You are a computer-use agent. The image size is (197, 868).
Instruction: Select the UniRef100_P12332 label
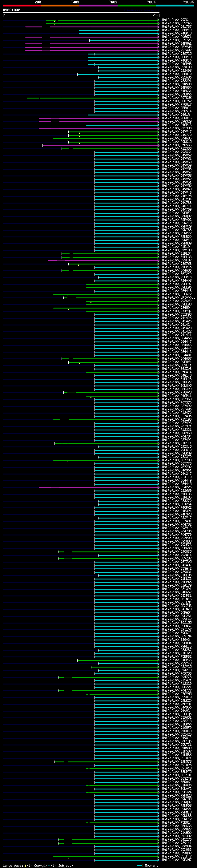176,836
